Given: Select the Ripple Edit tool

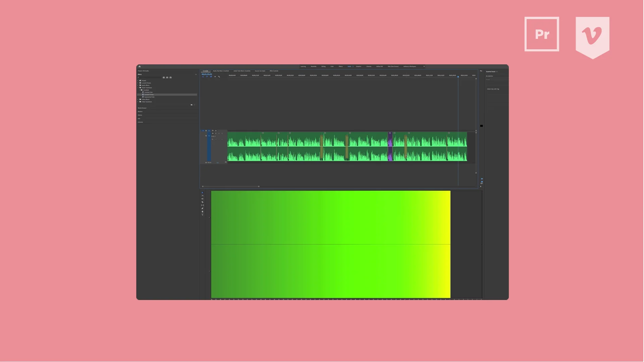Looking at the screenshot, I should (202, 199).
